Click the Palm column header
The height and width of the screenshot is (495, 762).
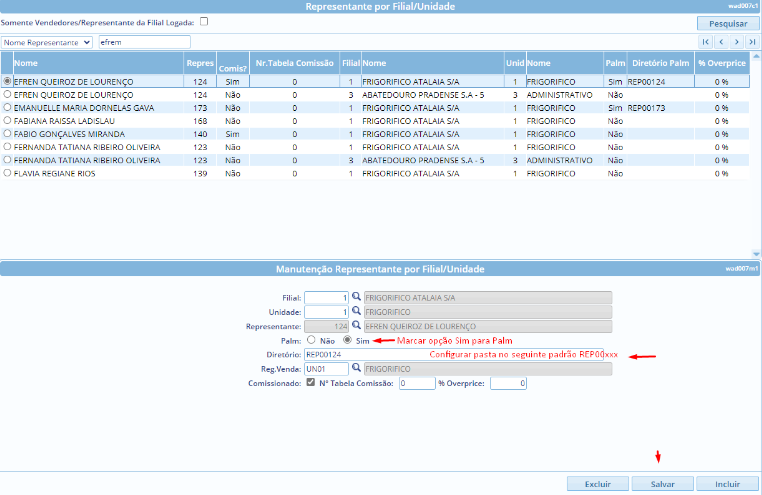coord(615,63)
